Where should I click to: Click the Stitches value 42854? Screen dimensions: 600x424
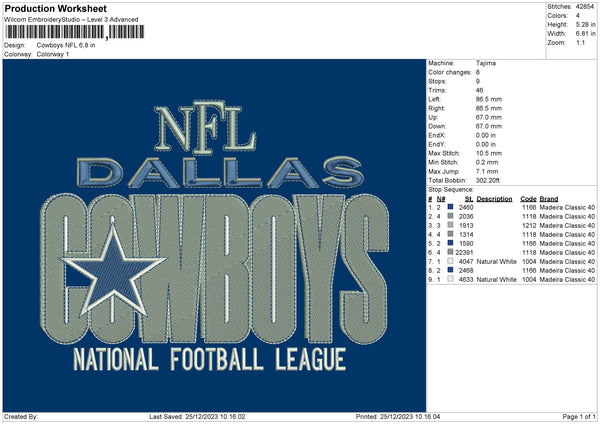click(585, 7)
